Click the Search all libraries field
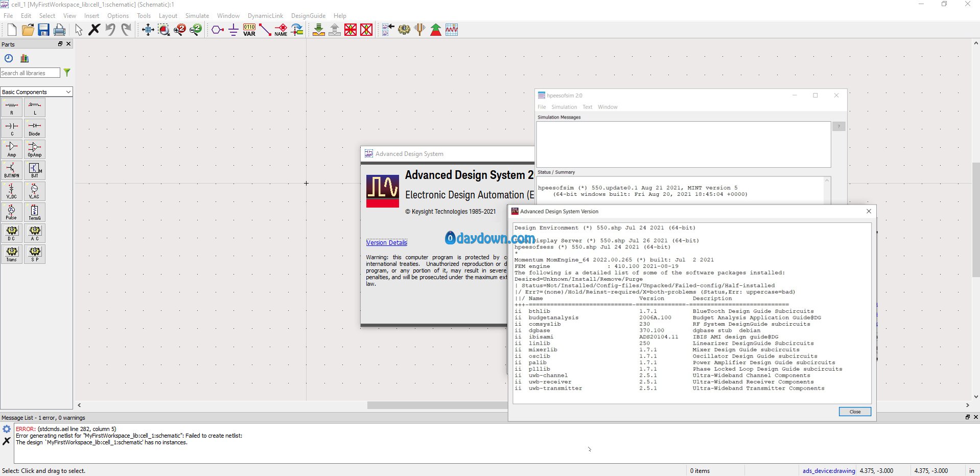The height and width of the screenshot is (476, 980). point(30,73)
